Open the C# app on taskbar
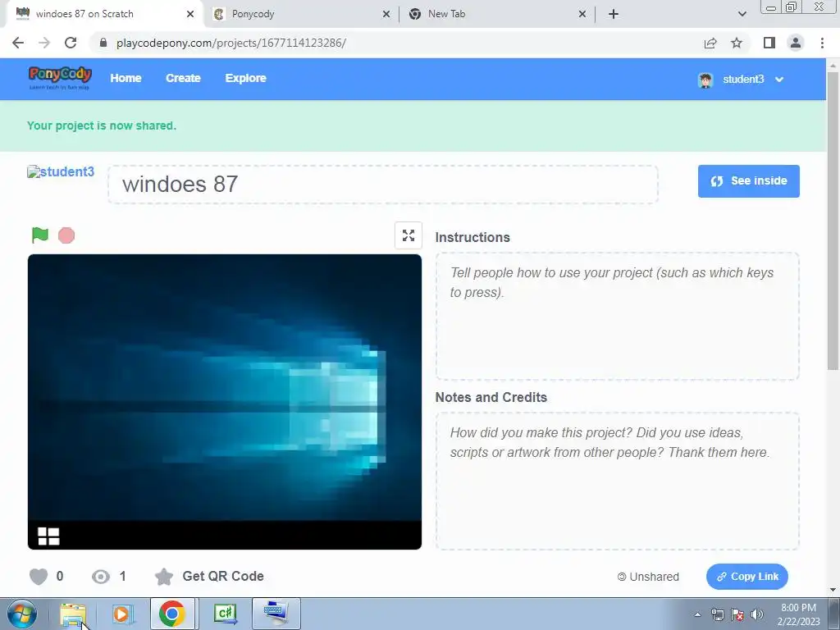This screenshot has width=840, height=630. tap(225, 614)
